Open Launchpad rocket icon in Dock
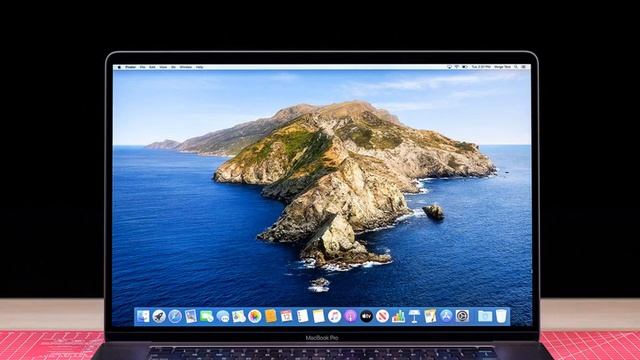This screenshot has height=360, width=640. (159, 316)
